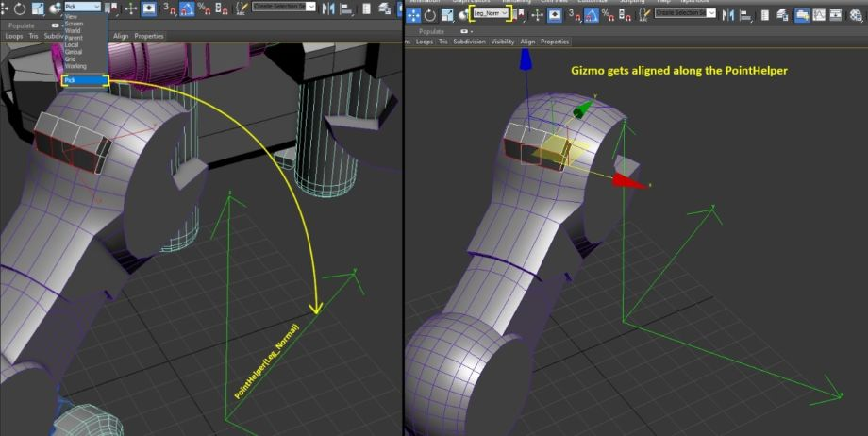The image size is (868, 436).
Task: Select Scale tool in right panel toolbar
Action: click(x=448, y=15)
